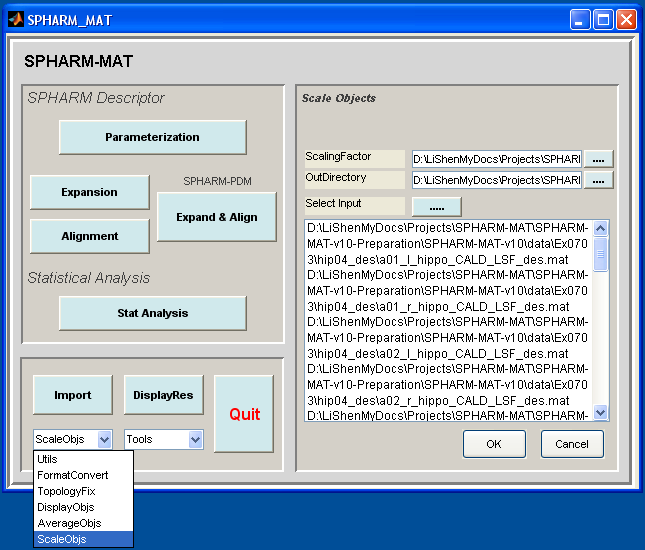
Task: Choose TopologyFix in the dropdown list
Action: pos(84,491)
